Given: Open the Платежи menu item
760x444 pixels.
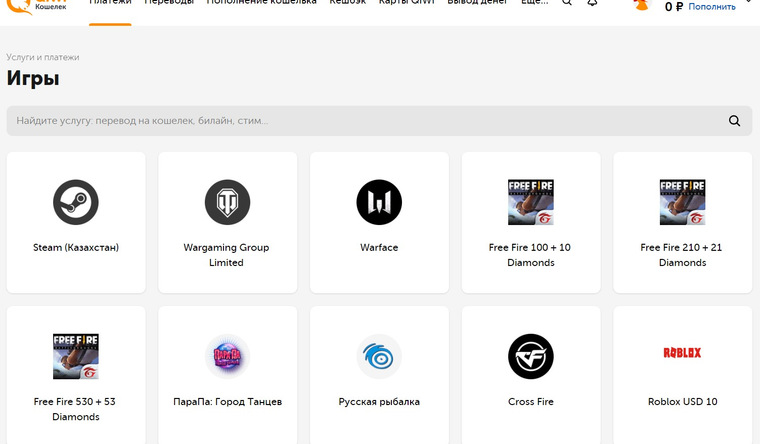Looking at the screenshot, I should coord(110,2).
